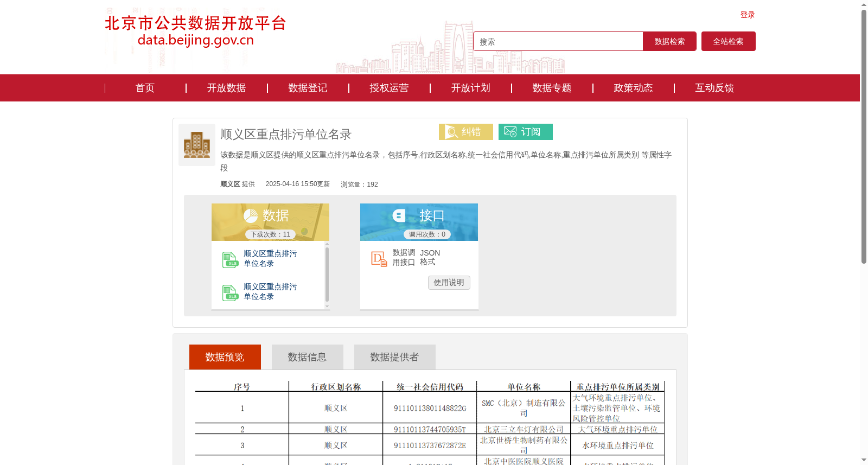The height and width of the screenshot is (465, 868).
Task: Click cell 91110113737672872E
Action: (430, 445)
